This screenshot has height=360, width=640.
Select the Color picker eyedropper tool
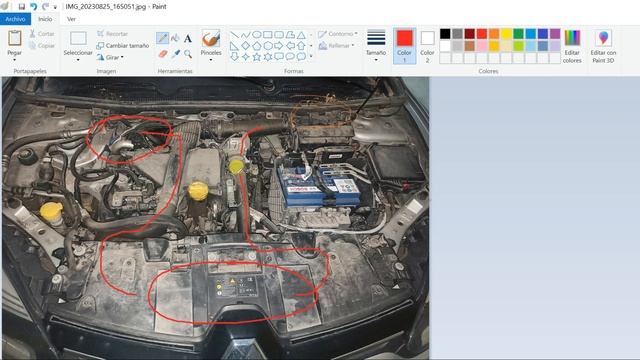pos(176,54)
